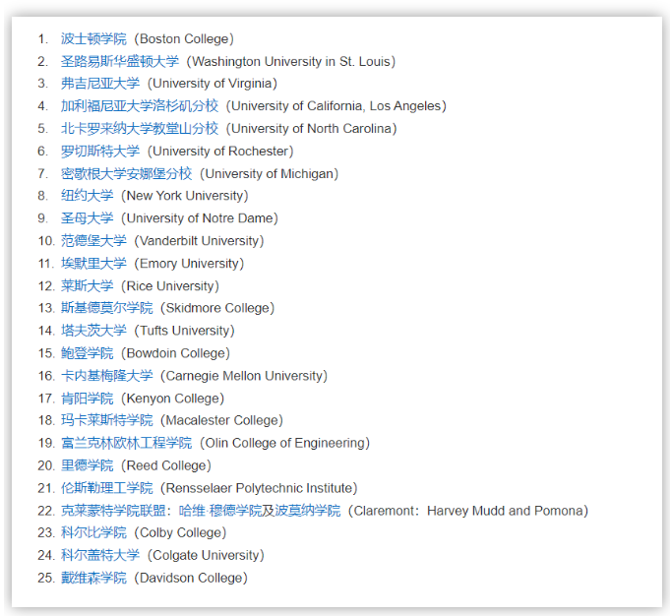
Task: Open the 波莫纳学院 link
Action: tap(308, 511)
